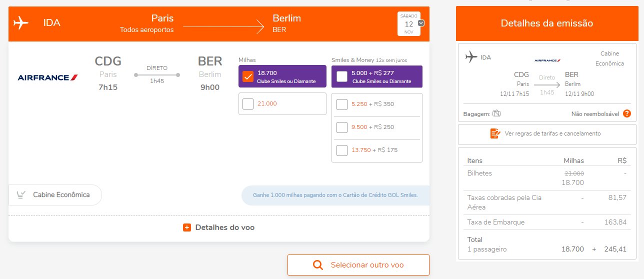The image size is (644, 279).
Task: Tick the 9.500 + R$ 250 checkbox
Action: [x=342, y=127]
